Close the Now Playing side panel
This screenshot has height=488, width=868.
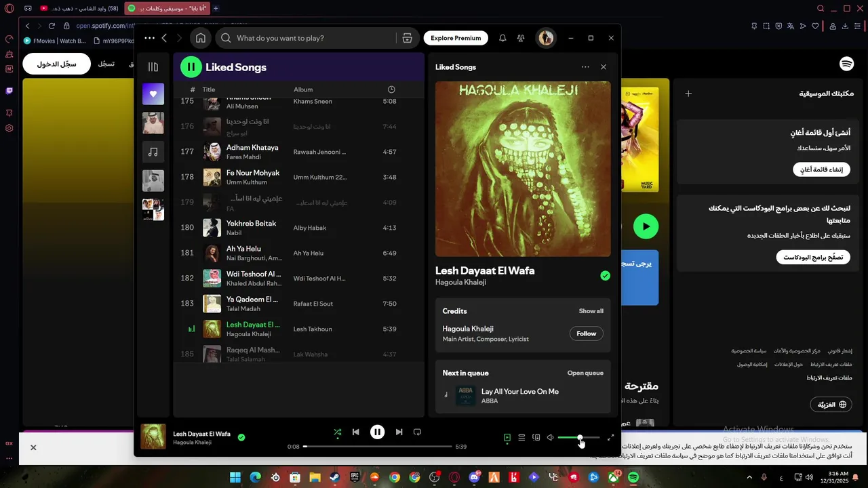[604, 67]
